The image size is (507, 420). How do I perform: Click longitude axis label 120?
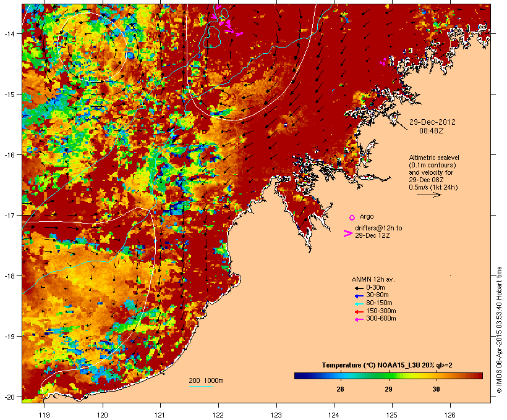103,415
